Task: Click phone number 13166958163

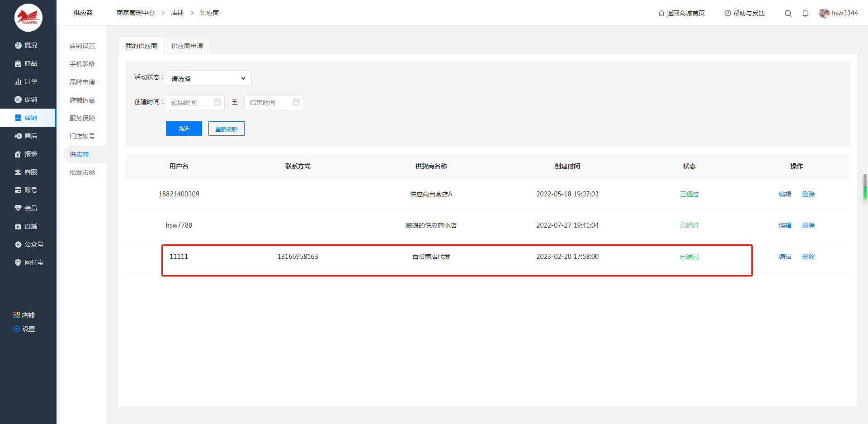Action: pyautogui.click(x=298, y=257)
